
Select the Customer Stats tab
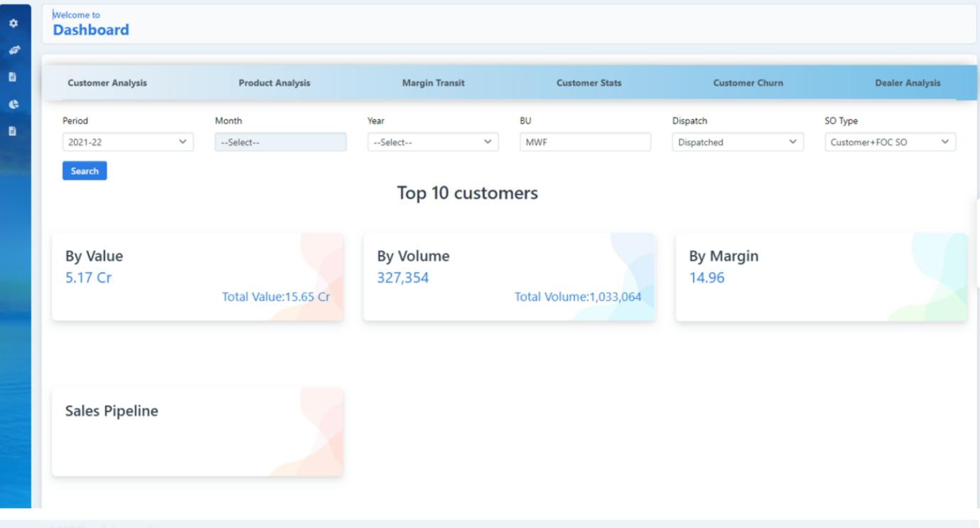pos(589,83)
